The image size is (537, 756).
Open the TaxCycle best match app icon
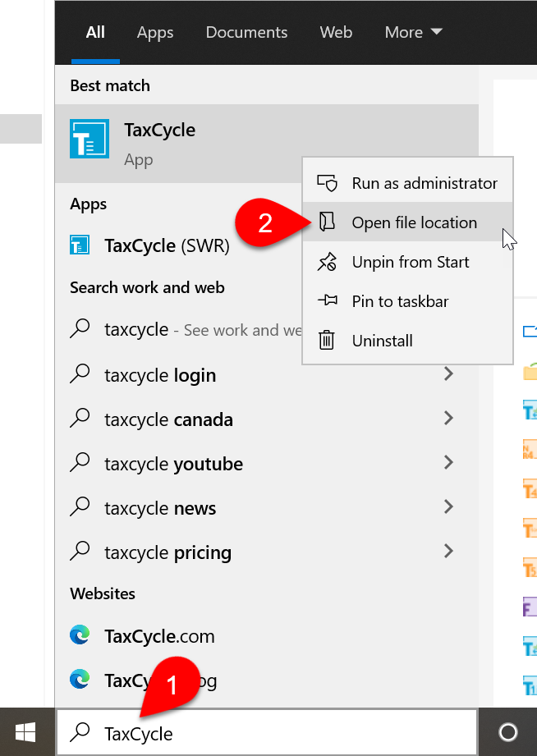(89, 139)
